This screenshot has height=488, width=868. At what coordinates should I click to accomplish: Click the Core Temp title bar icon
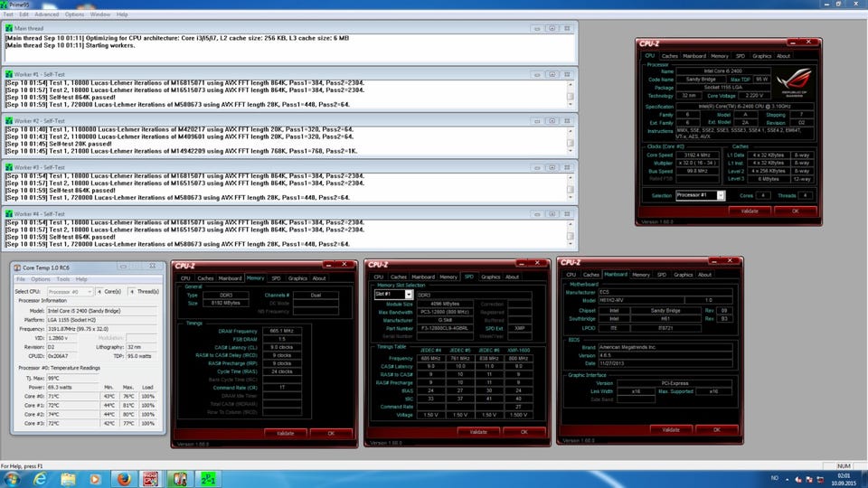pyautogui.click(x=17, y=267)
